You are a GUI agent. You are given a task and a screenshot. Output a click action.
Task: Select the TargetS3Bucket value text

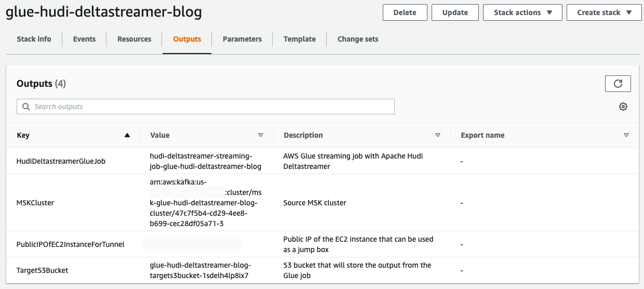[200, 270]
